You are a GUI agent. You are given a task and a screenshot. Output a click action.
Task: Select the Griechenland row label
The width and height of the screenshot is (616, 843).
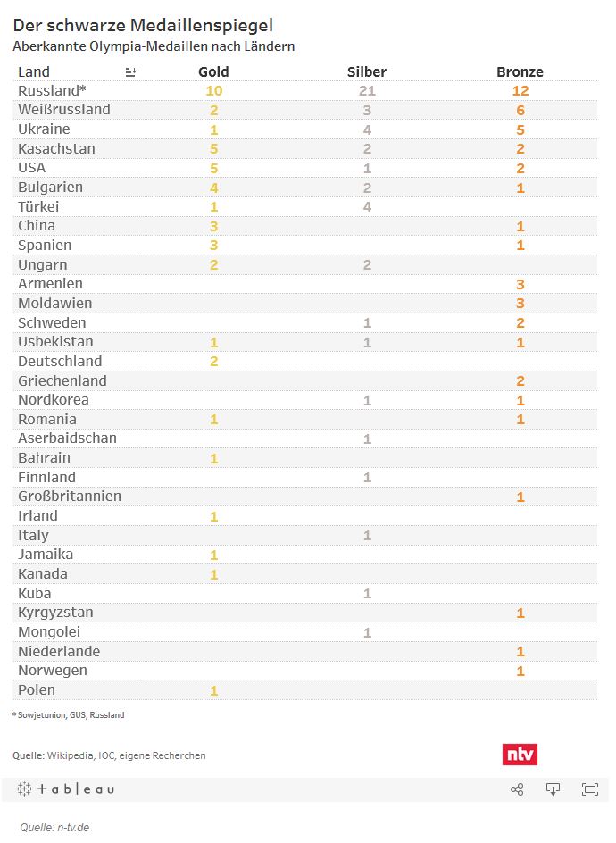[62, 381]
